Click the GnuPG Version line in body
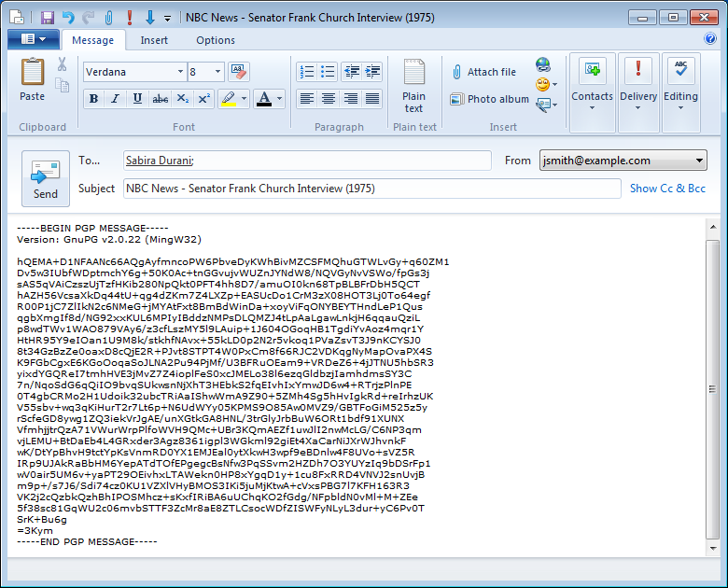 pos(109,239)
